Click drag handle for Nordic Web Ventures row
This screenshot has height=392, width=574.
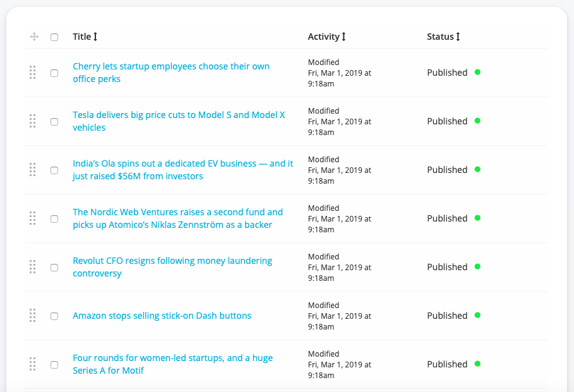pyautogui.click(x=33, y=218)
